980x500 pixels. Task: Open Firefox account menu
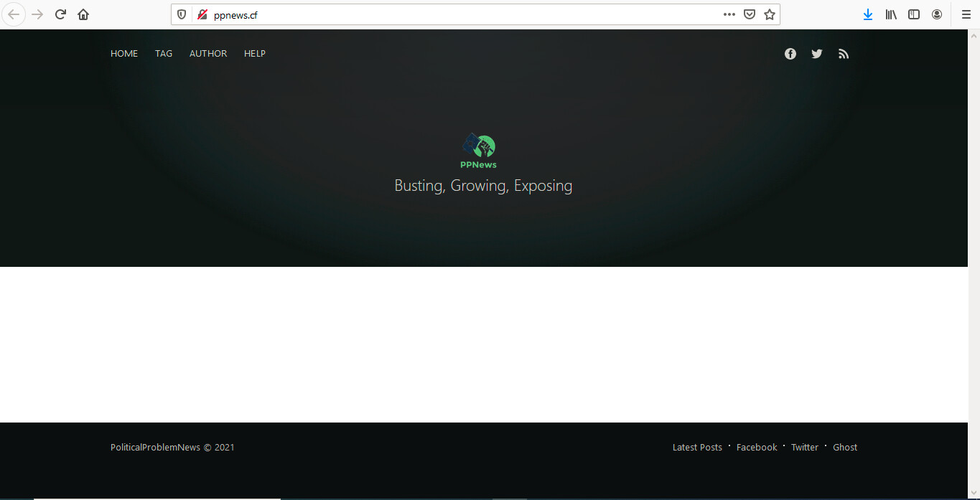(937, 14)
